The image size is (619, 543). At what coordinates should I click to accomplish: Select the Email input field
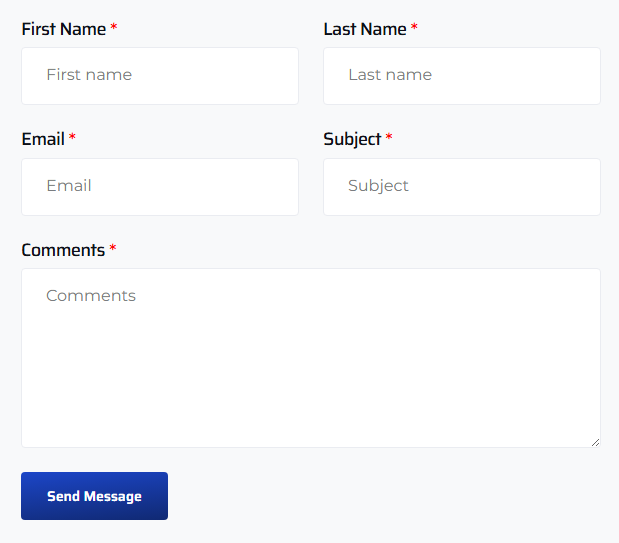point(160,187)
